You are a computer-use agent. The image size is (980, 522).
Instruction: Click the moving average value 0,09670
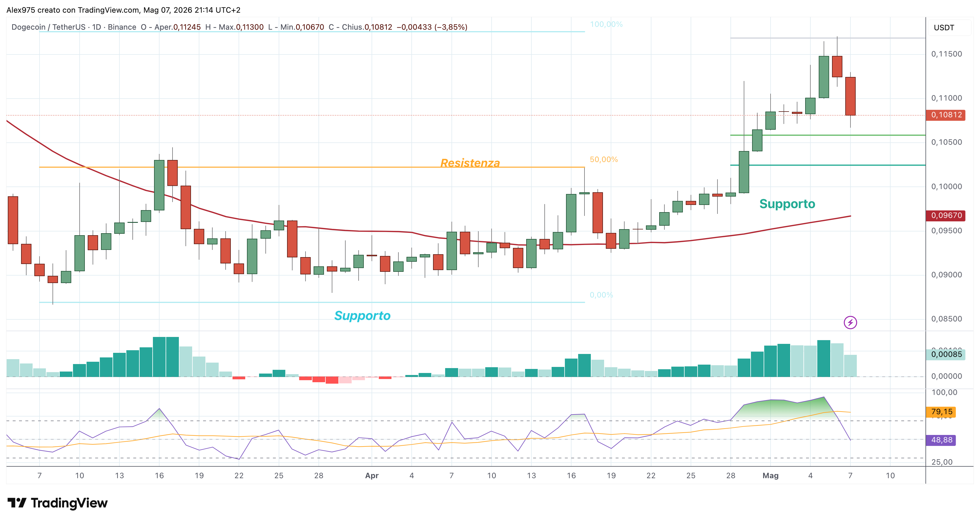coord(946,215)
